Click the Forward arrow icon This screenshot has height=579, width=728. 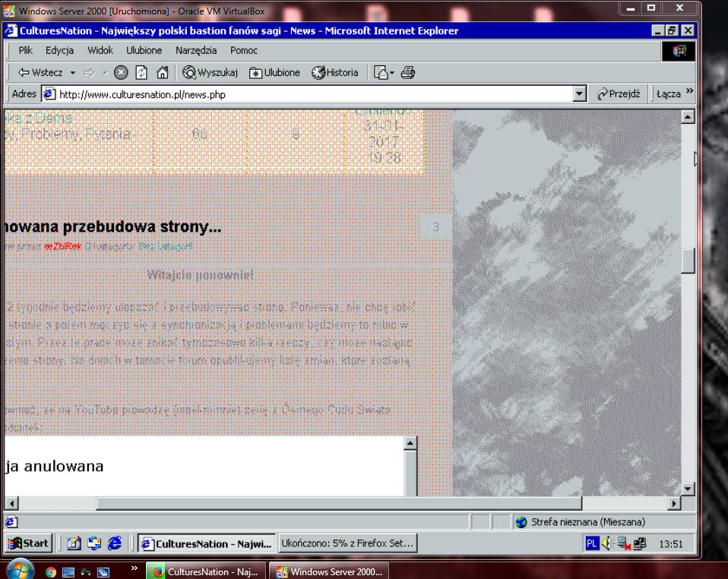pyautogui.click(x=89, y=72)
